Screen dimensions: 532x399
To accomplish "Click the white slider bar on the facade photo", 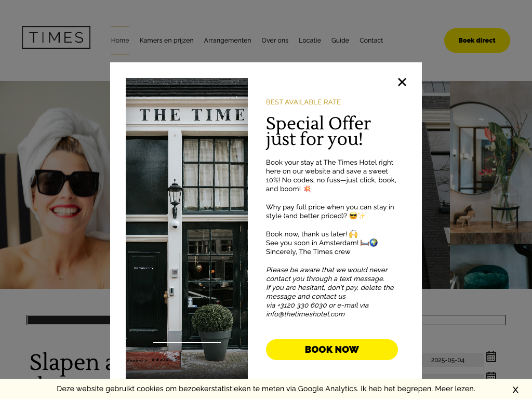I will click(187, 342).
